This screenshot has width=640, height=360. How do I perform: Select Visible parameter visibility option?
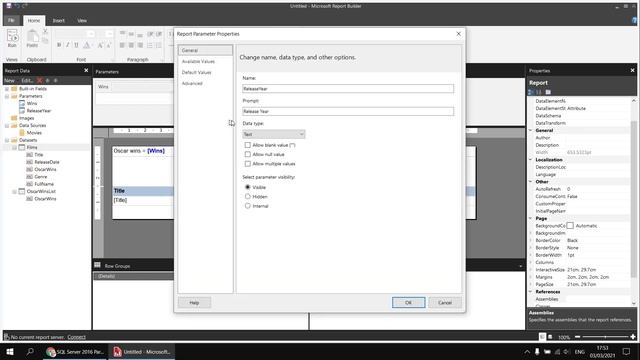[x=247, y=187]
